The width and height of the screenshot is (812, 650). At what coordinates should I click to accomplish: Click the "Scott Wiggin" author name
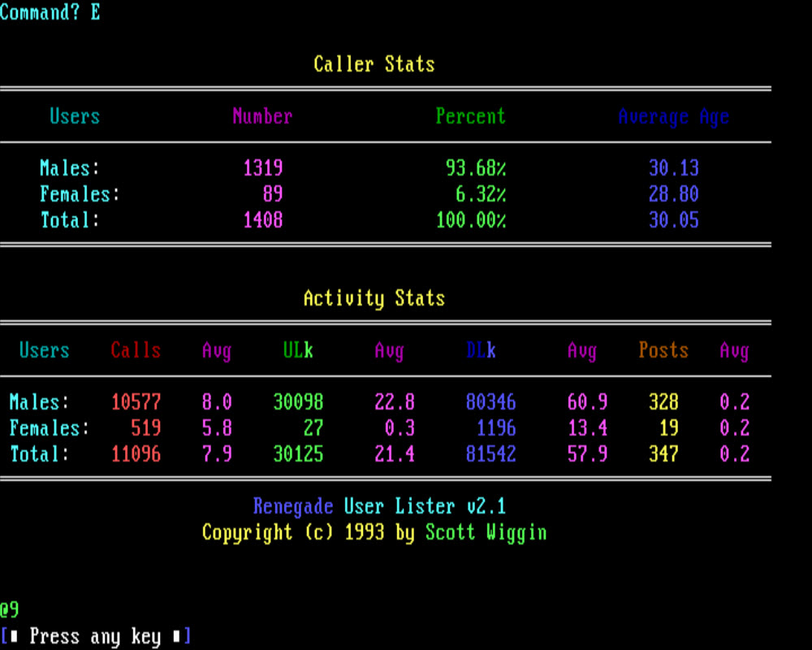pos(486,532)
